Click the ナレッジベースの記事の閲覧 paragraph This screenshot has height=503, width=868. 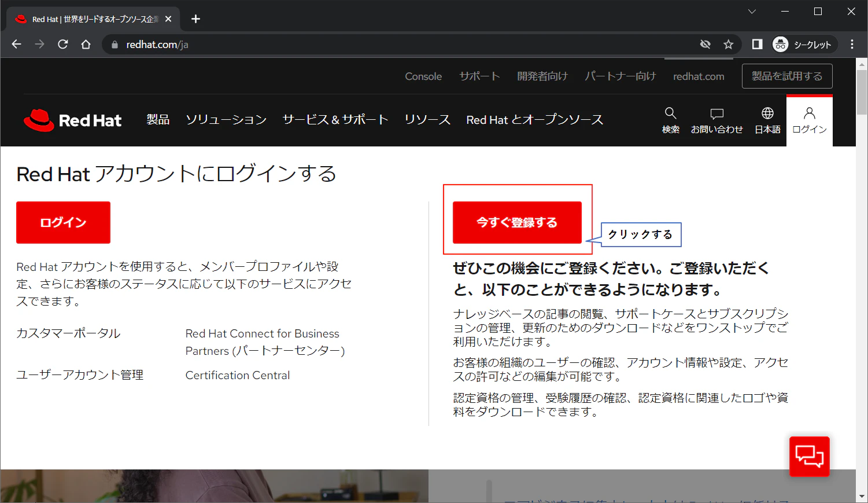[x=620, y=328]
